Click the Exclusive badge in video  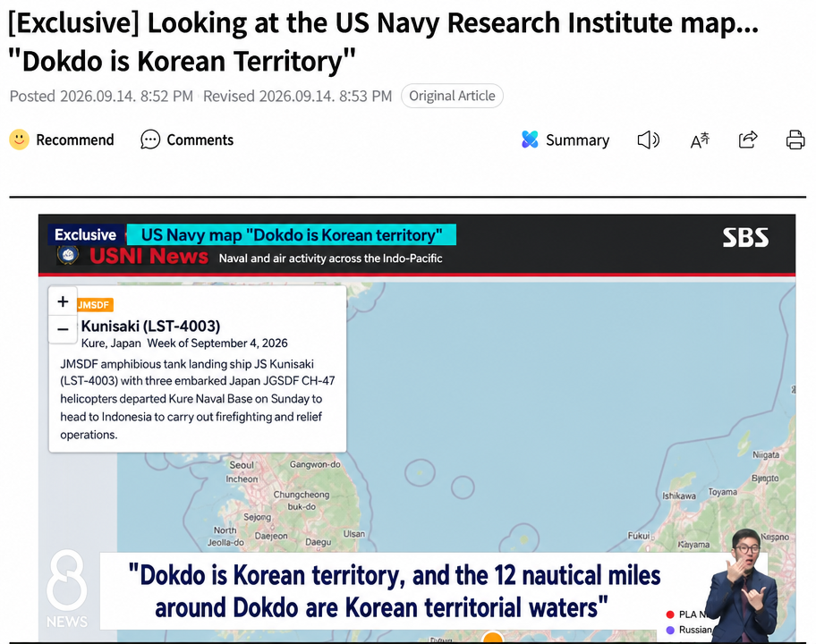tap(86, 234)
